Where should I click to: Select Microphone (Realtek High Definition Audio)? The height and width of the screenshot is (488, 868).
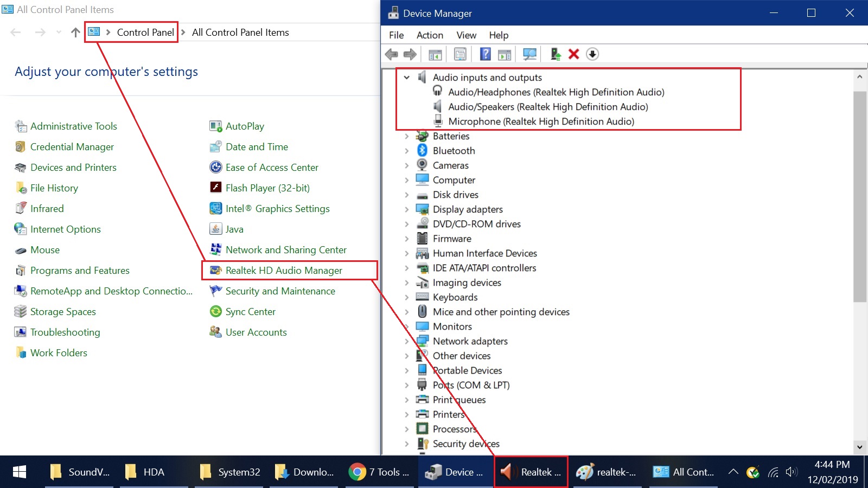[541, 121]
